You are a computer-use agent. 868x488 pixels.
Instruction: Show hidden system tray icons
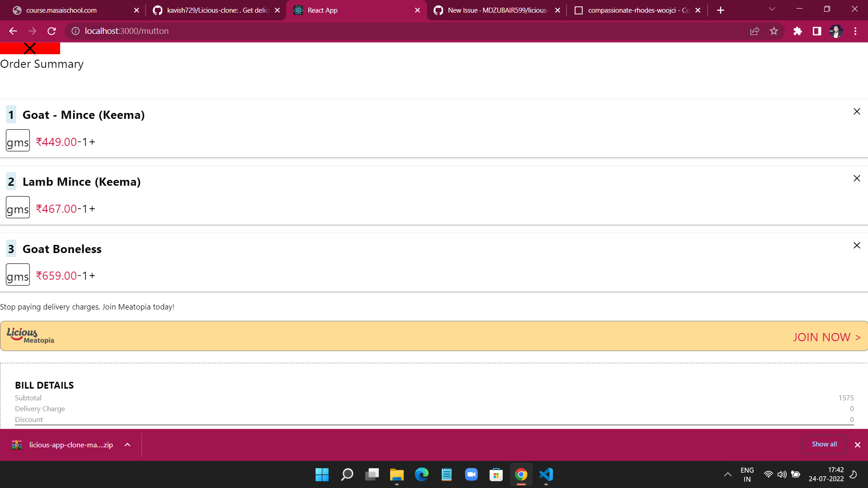727,474
